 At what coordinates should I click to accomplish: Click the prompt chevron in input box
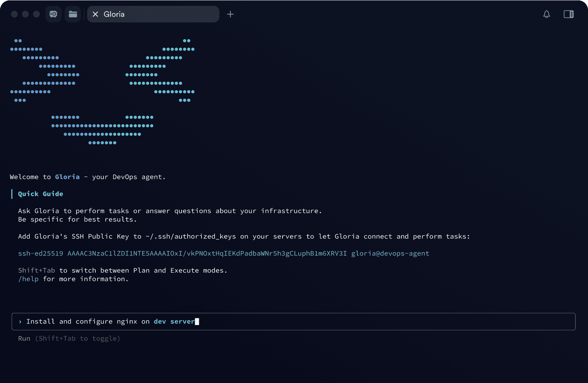click(20, 322)
